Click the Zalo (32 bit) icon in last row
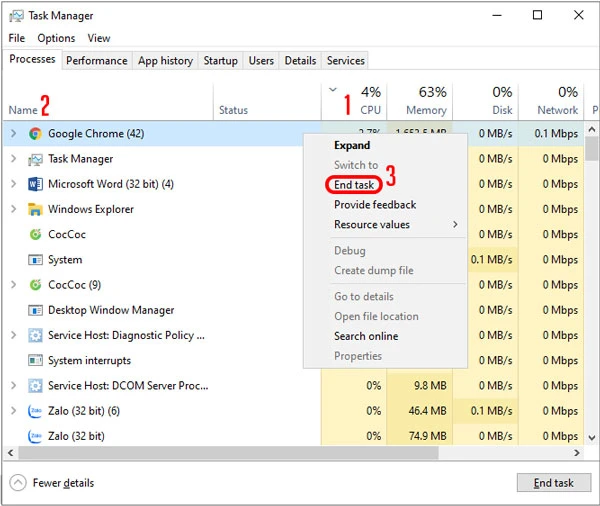Image resolution: width=600 pixels, height=506 pixels. click(35, 436)
